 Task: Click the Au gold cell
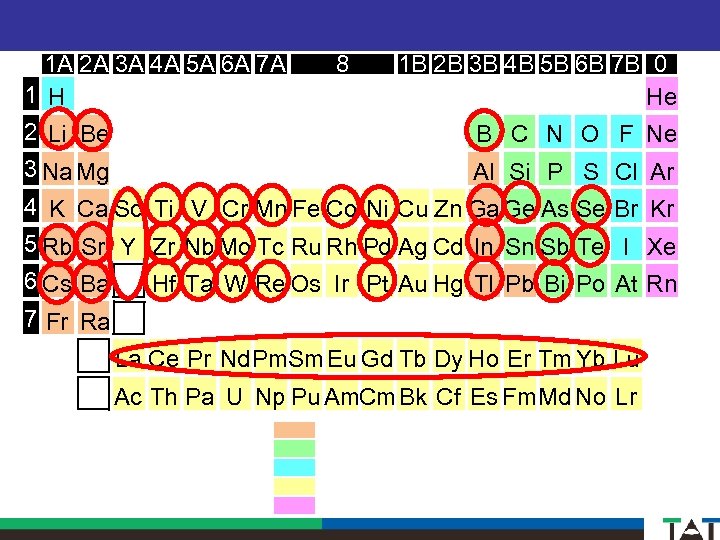413,281
